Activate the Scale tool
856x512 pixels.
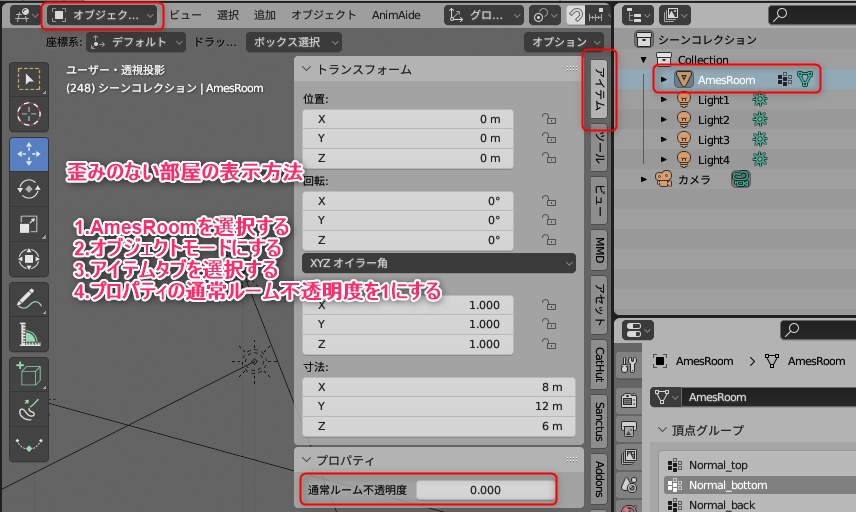[29, 224]
